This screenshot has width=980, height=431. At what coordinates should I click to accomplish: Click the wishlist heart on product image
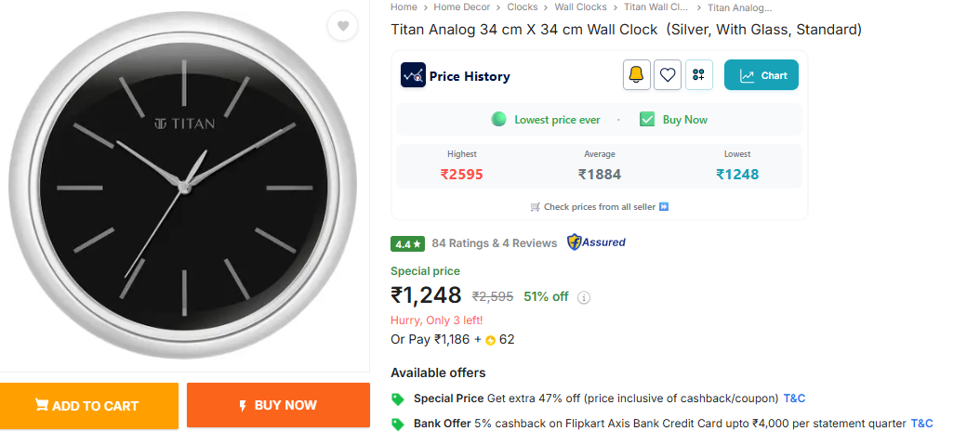pyautogui.click(x=342, y=26)
